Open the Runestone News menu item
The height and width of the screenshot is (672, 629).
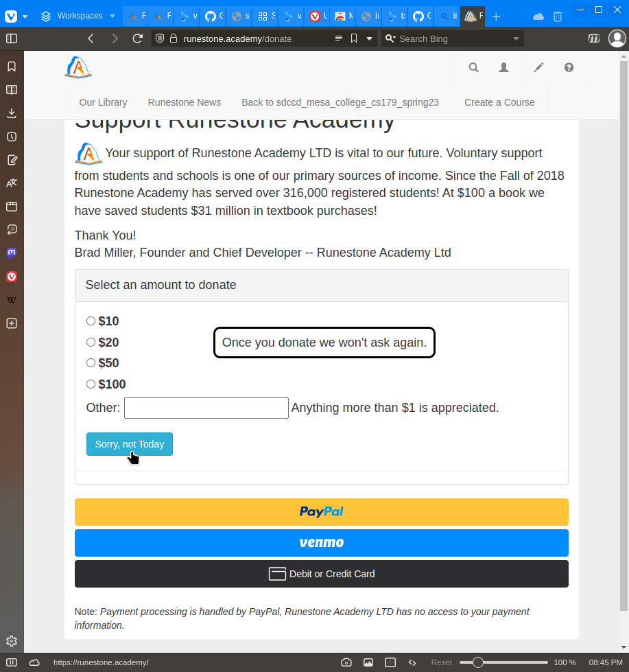(184, 102)
